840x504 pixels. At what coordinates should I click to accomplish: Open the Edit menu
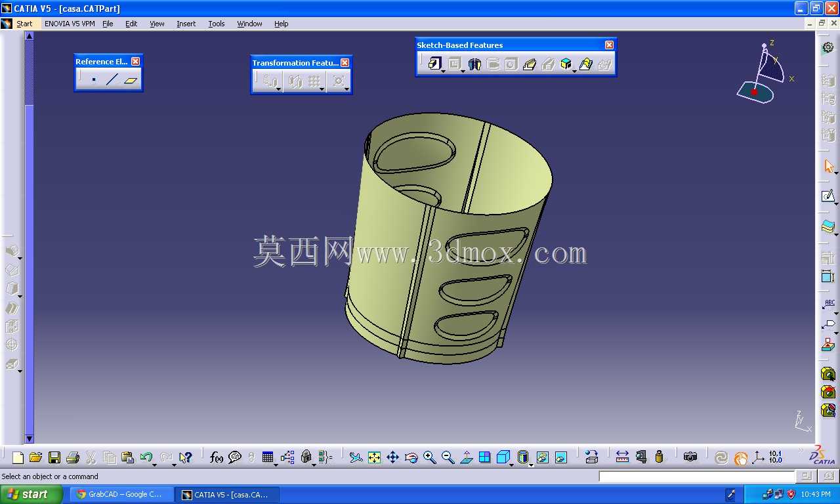click(x=131, y=24)
